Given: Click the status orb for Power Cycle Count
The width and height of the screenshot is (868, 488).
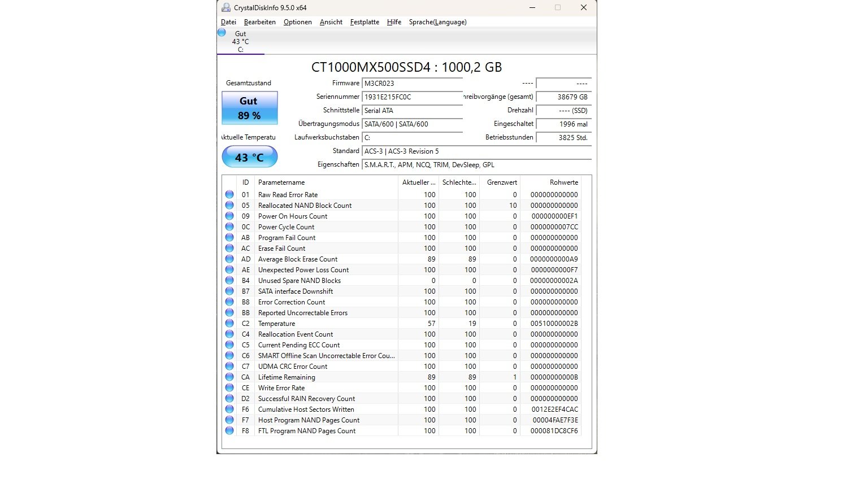Looking at the screenshot, I should 229,226.
